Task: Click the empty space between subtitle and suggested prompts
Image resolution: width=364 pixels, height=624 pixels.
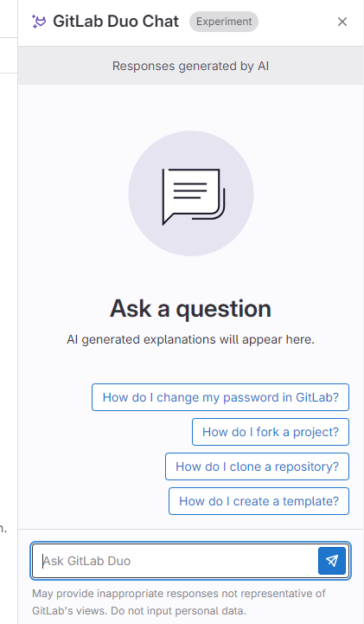Action: pyautogui.click(x=191, y=365)
